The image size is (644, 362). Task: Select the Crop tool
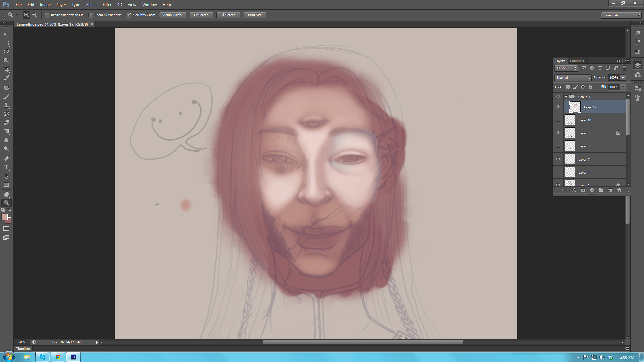tap(6, 69)
